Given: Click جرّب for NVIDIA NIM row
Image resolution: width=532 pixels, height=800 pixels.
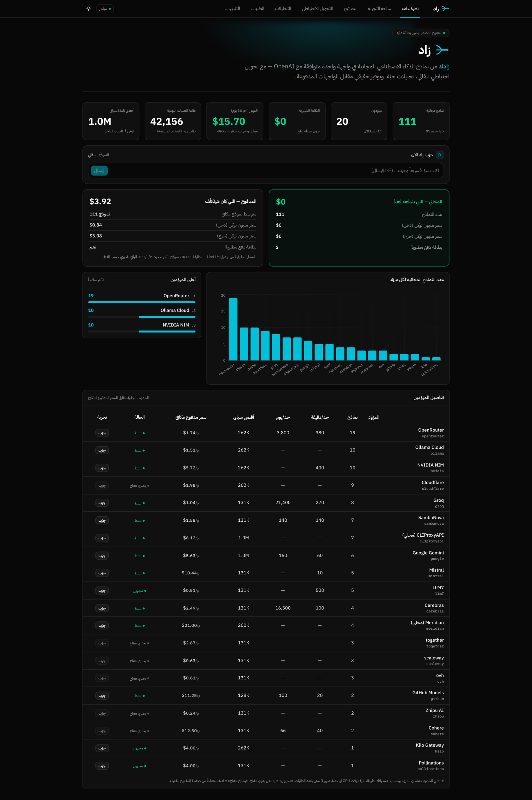Looking at the screenshot, I should tap(102, 468).
